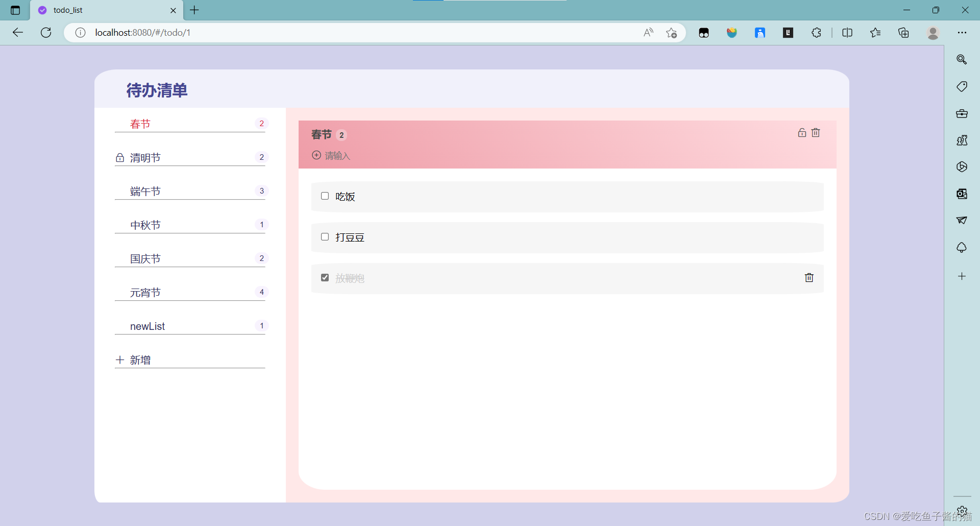Reload the page with the refresh icon
The height and width of the screenshot is (526, 980).
pyautogui.click(x=46, y=33)
